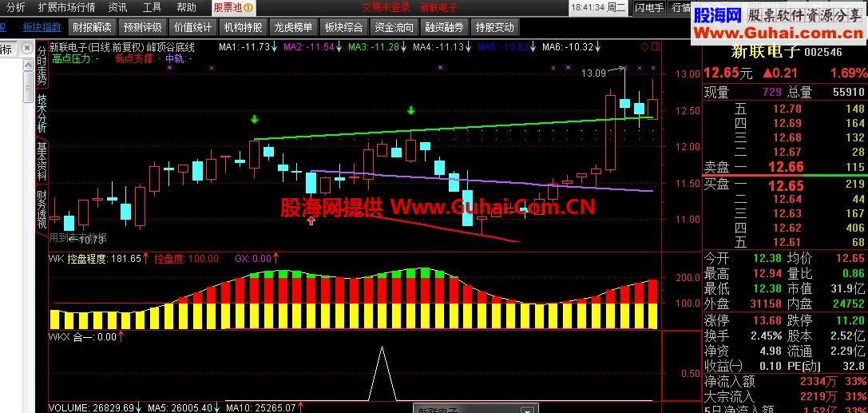Viewport: 868px width, 413px height.
Task: Click the 融资融券 button
Action: pos(445,26)
